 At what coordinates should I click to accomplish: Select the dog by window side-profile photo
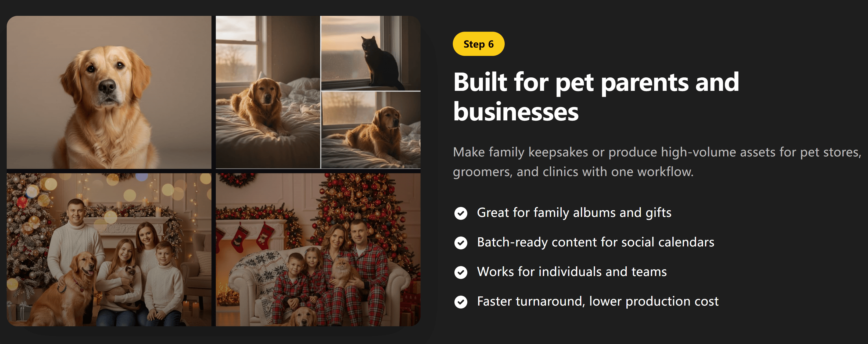pos(371,130)
